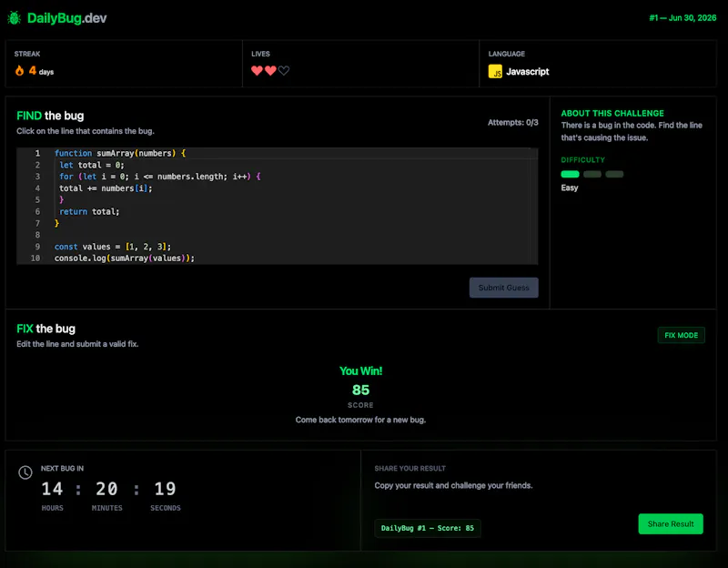Image resolution: width=728 pixels, height=568 pixels.
Task: Click the first bright green difficulty bar
Action: tap(571, 174)
